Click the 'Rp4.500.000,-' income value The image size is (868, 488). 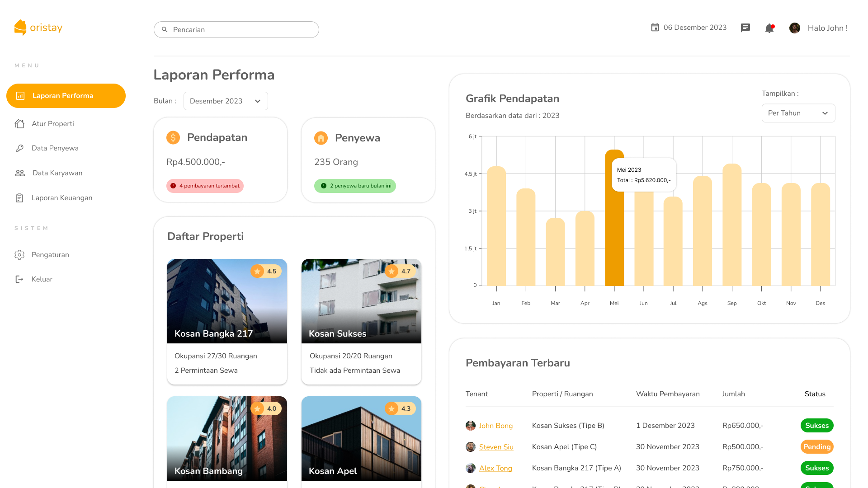[x=196, y=162]
